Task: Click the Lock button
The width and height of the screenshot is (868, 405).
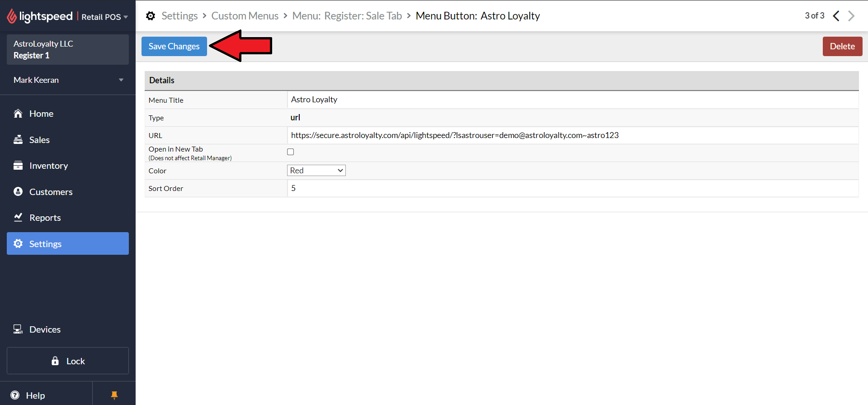Action: click(x=68, y=361)
